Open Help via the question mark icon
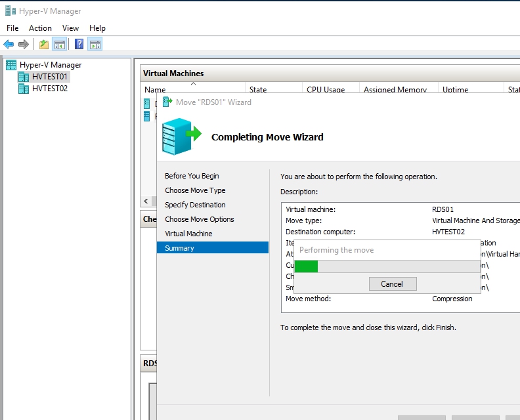520x420 pixels. coord(79,44)
